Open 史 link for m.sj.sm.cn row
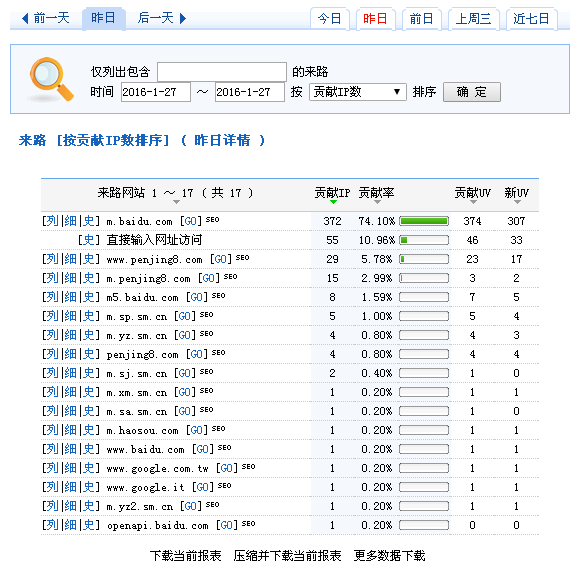Image resolution: width=577 pixels, height=571 pixels. (89, 373)
